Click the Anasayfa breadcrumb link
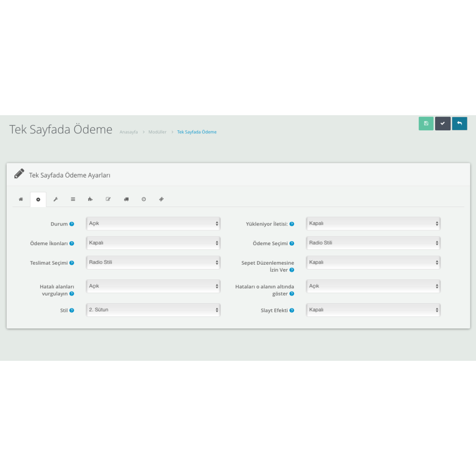Viewport: 476px width, 476px height. click(x=128, y=132)
